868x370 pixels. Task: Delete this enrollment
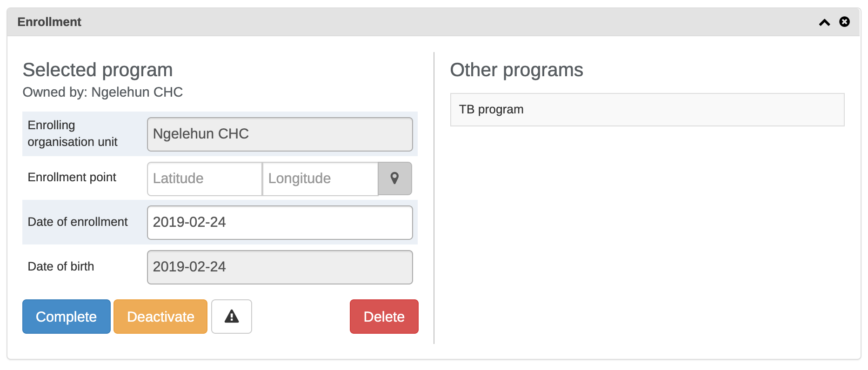pos(384,317)
